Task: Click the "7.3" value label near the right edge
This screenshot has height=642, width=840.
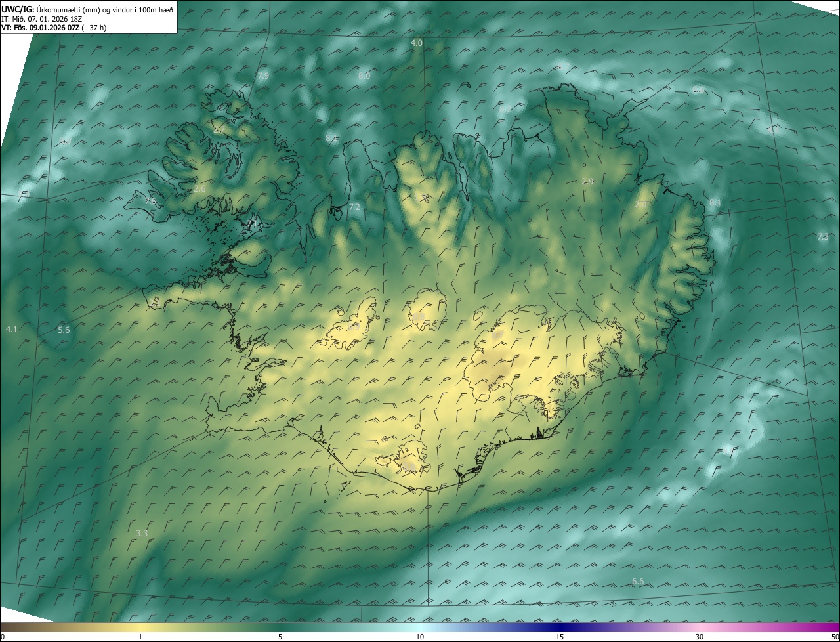Action: coord(822,236)
